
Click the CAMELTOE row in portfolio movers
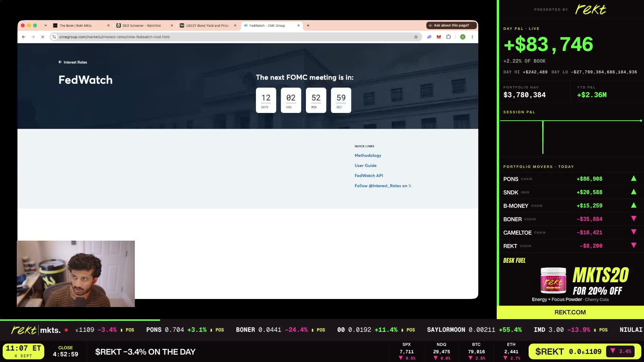point(570,233)
